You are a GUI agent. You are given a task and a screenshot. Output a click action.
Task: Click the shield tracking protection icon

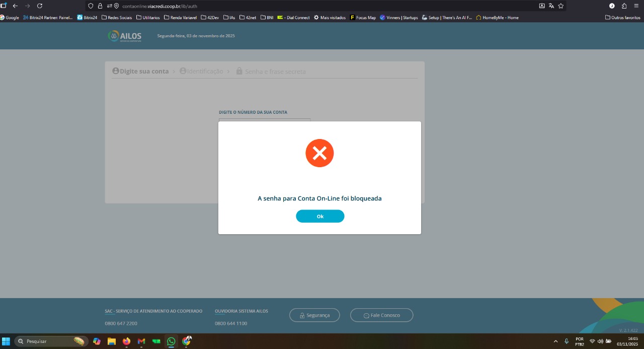click(x=91, y=6)
